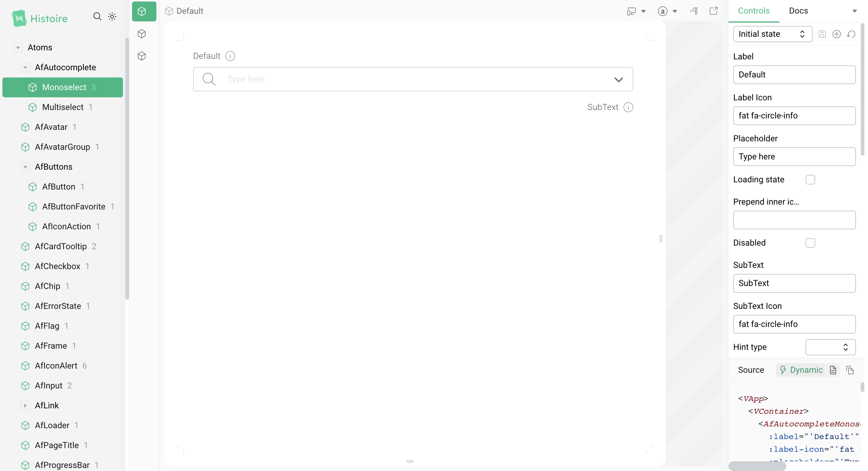868x471 pixels.
Task: Toggle dark mode with the sun icon
Action: point(112,16)
